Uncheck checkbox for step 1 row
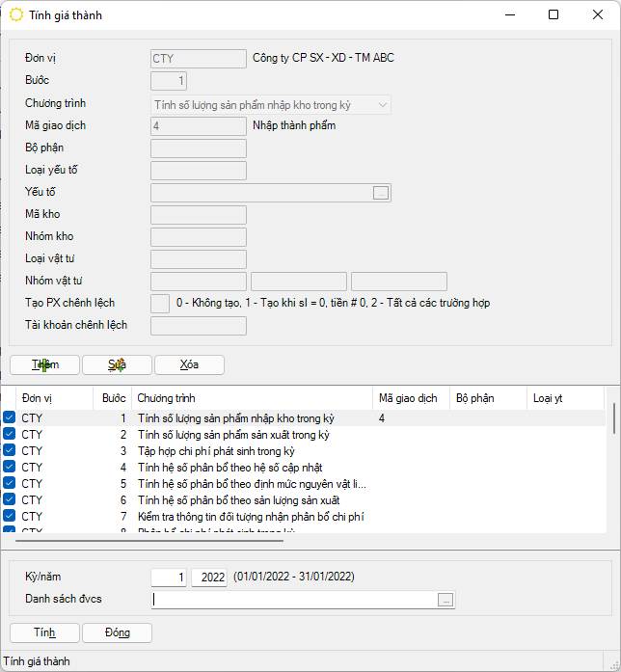Screen dimensions: 621x672 coord(10,418)
